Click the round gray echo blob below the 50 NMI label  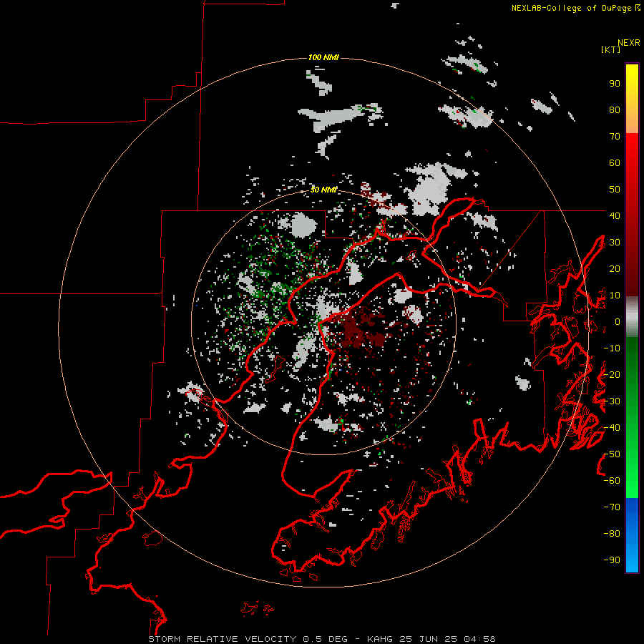click(303, 225)
